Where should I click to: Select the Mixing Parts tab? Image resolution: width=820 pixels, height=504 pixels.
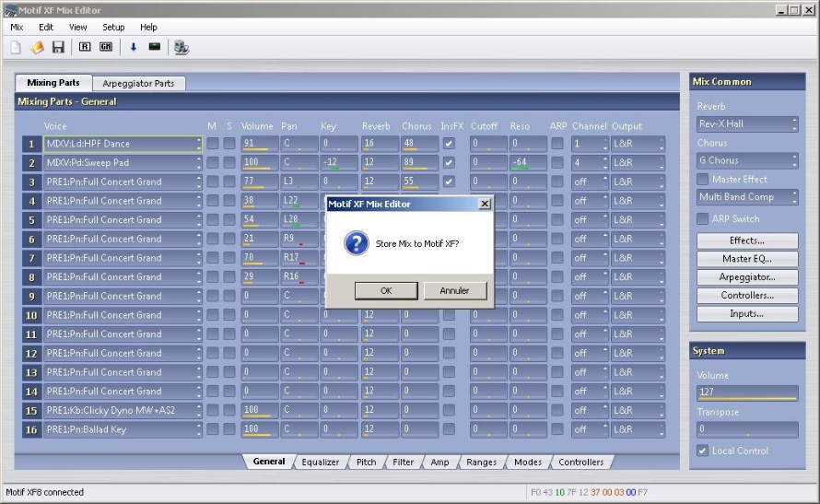[53, 83]
